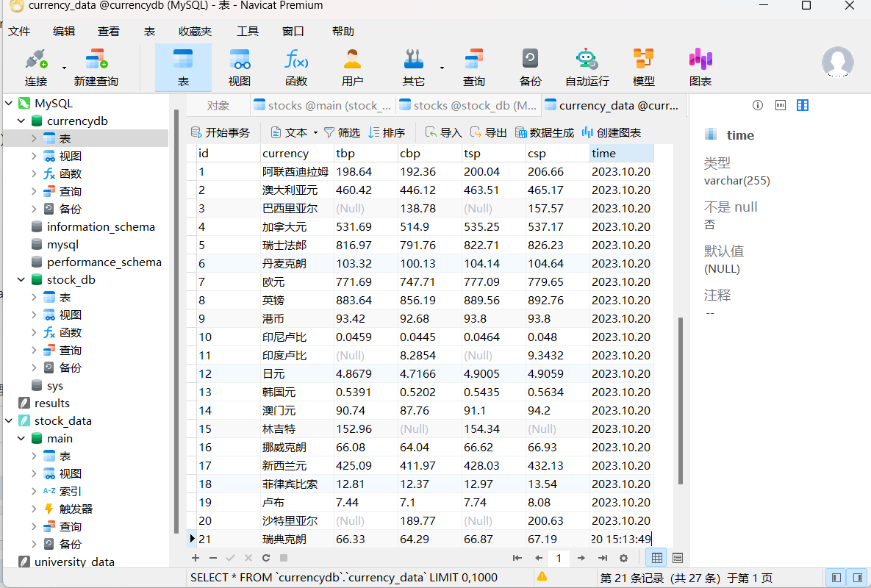The width and height of the screenshot is (871, 588).
Task: Click the refresh icon below the grid
Action: [266, 558]
